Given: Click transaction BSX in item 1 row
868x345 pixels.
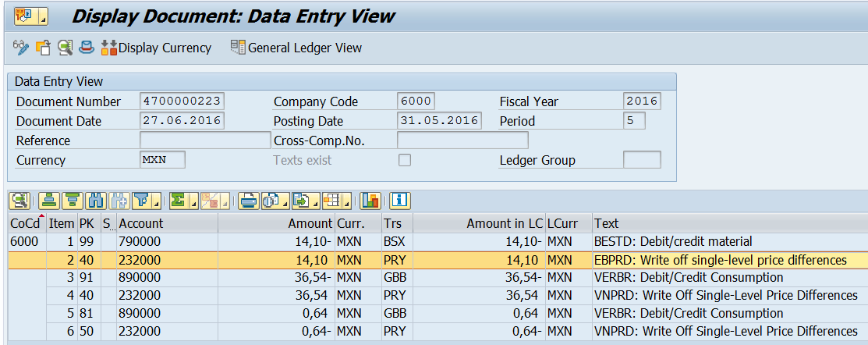Looking at the screenshot, I should (397, 241).
